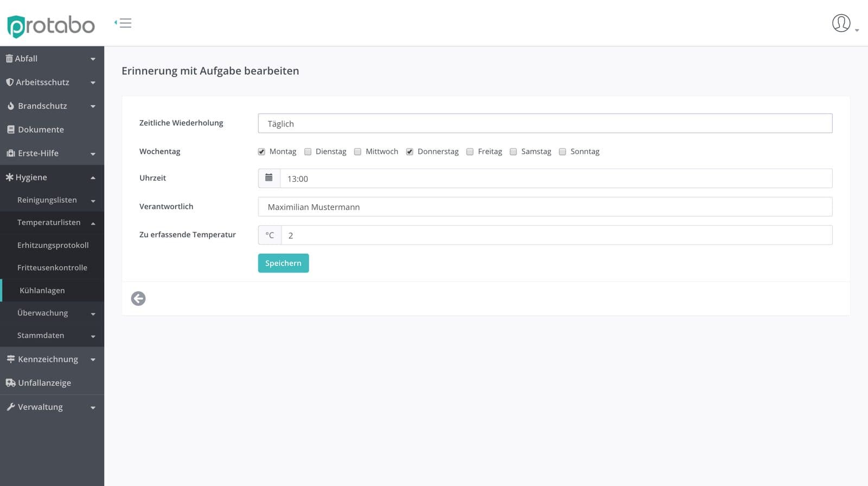Click the Zu erfassende Temperatur value field

pos(557,235)
